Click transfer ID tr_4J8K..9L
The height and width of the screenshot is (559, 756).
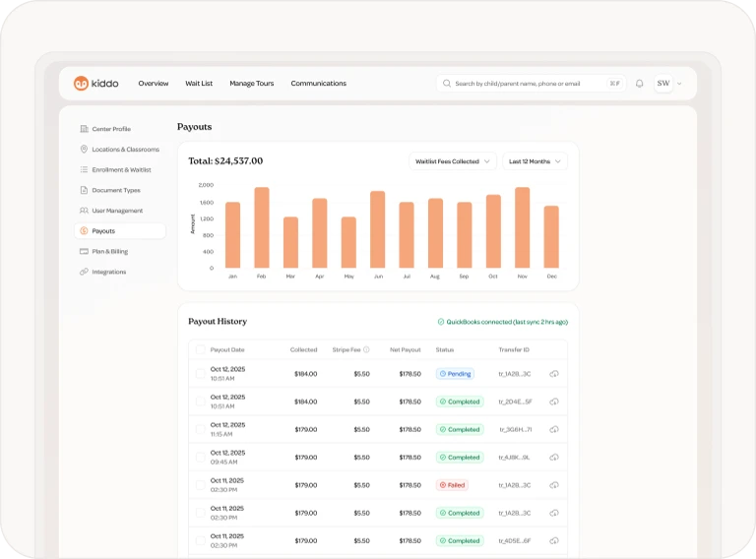(514, 458)
